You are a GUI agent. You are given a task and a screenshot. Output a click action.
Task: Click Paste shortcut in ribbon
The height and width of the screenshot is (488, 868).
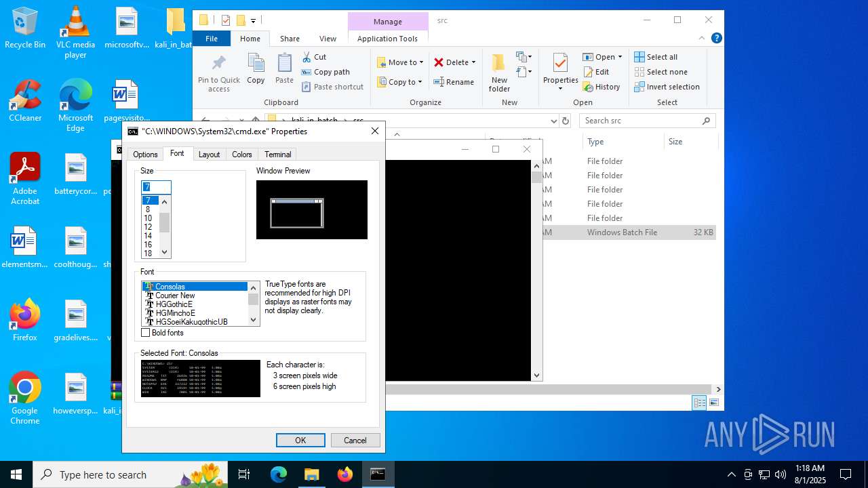pyautogui.click(x=332, y=87)
